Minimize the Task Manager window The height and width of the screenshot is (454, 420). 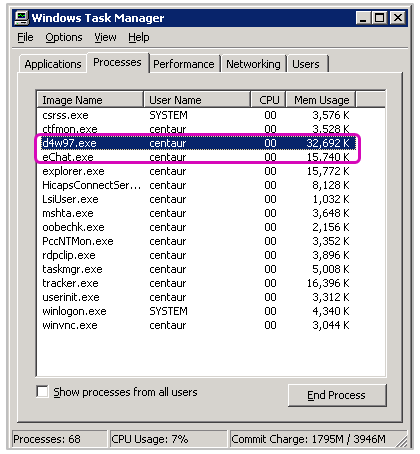363,18
